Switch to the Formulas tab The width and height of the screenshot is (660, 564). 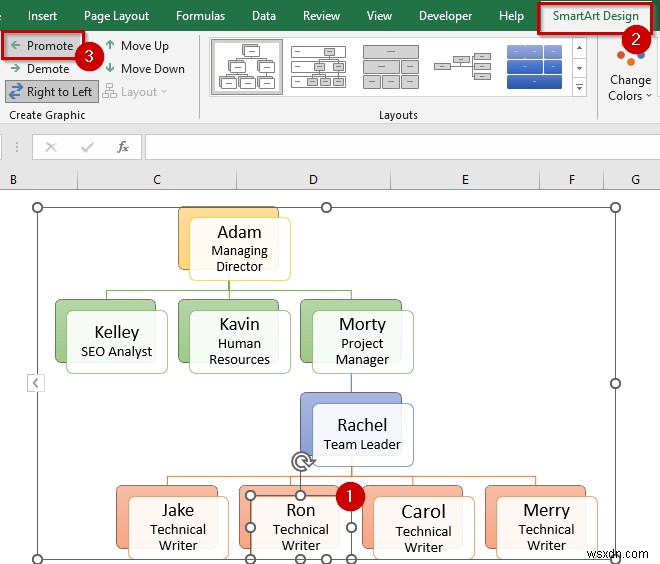200,16
